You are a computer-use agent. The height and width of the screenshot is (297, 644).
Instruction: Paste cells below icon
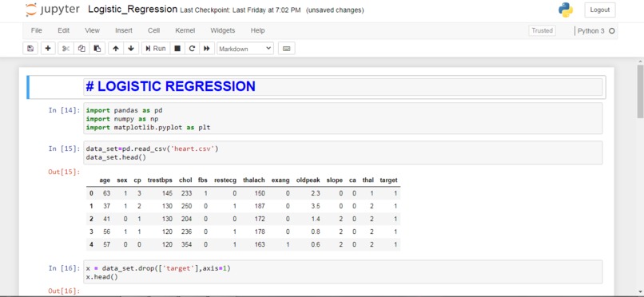[x=97, y=49]
